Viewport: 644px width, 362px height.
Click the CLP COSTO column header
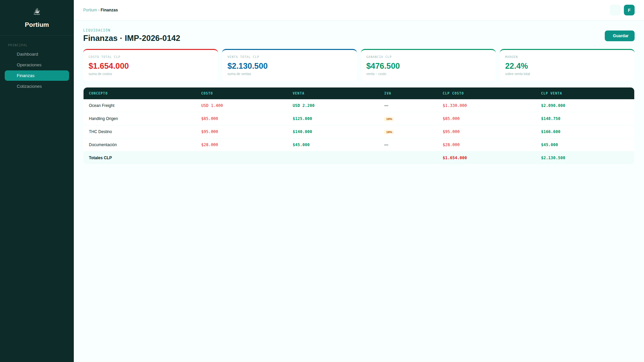453,94
